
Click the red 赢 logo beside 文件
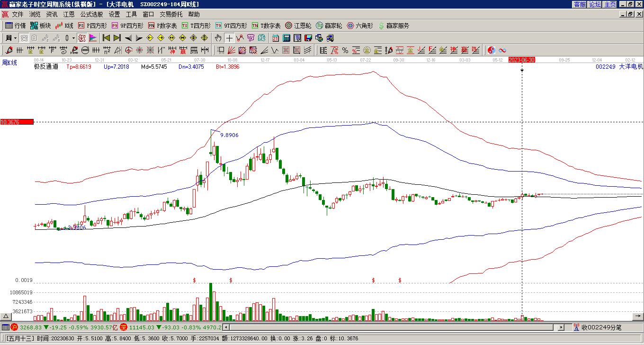tap(5, 15)
